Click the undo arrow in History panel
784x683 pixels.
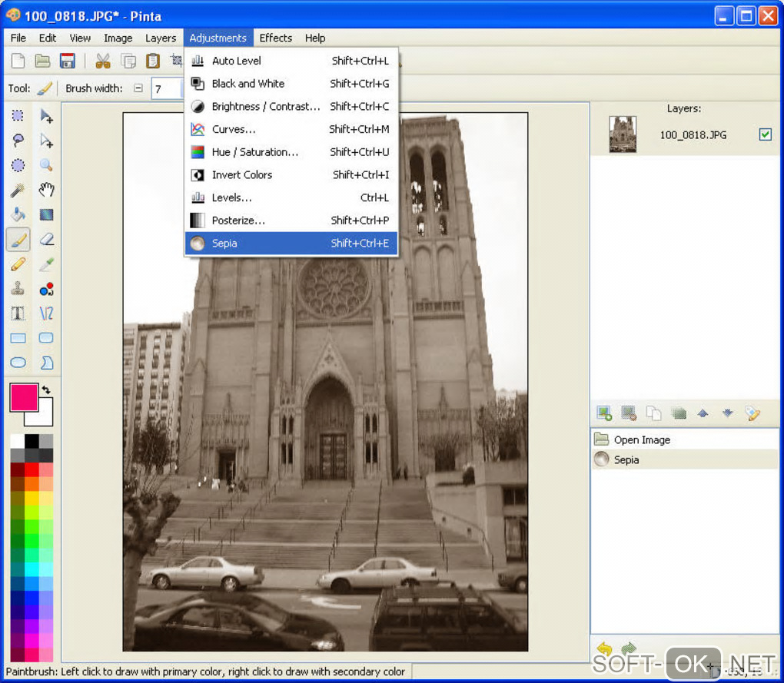point(603,650)
